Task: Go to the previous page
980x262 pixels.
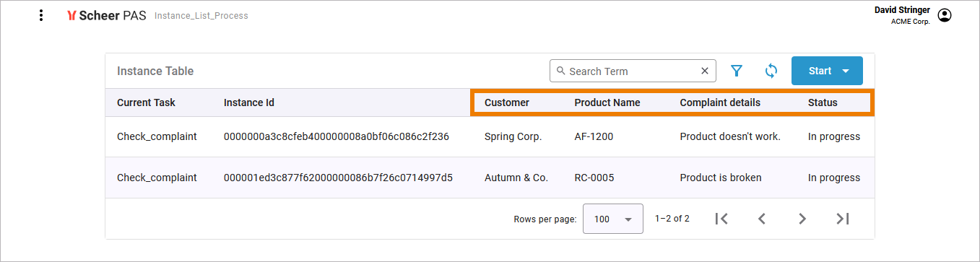Action: (x=761, y=219)
